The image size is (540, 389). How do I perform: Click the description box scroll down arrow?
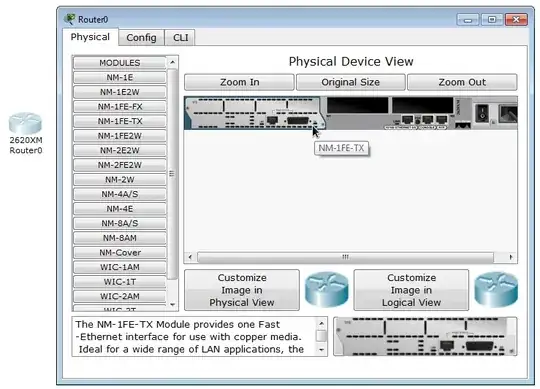(x=321, y=350)
